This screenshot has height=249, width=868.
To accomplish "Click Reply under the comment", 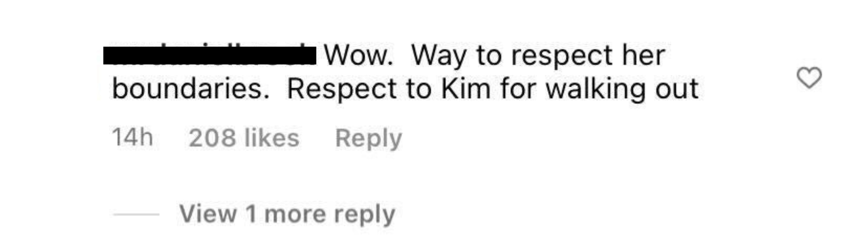I will pyautogui.click(x=369, y=139).
